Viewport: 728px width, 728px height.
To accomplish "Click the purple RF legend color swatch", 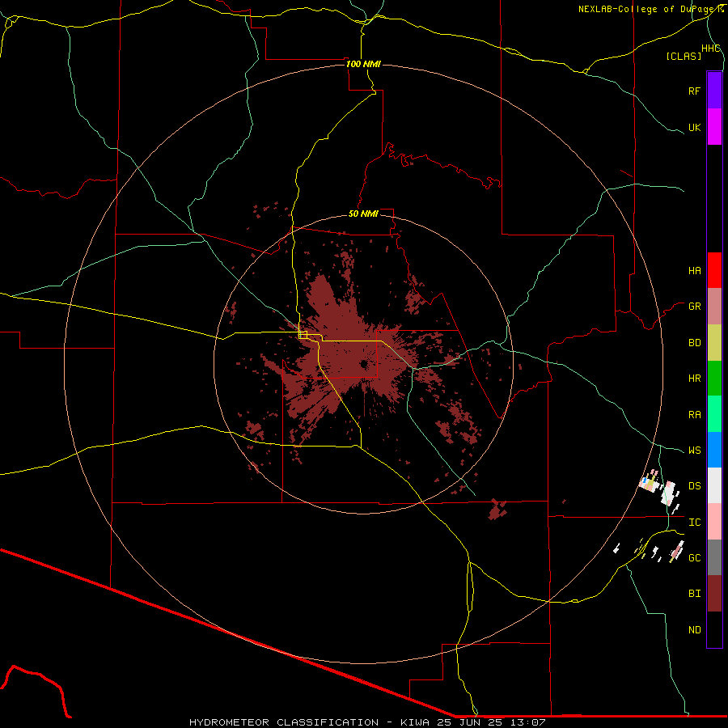I will point(714,91).
